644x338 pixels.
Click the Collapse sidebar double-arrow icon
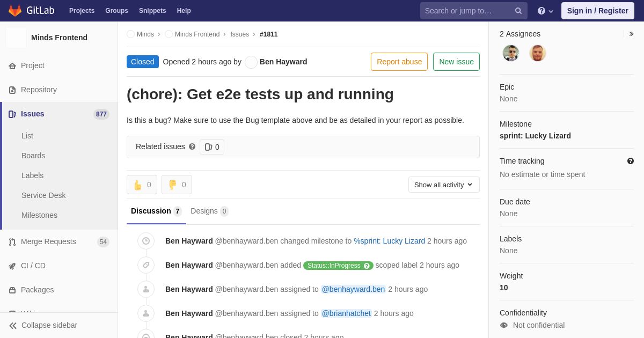coord(13,326)
